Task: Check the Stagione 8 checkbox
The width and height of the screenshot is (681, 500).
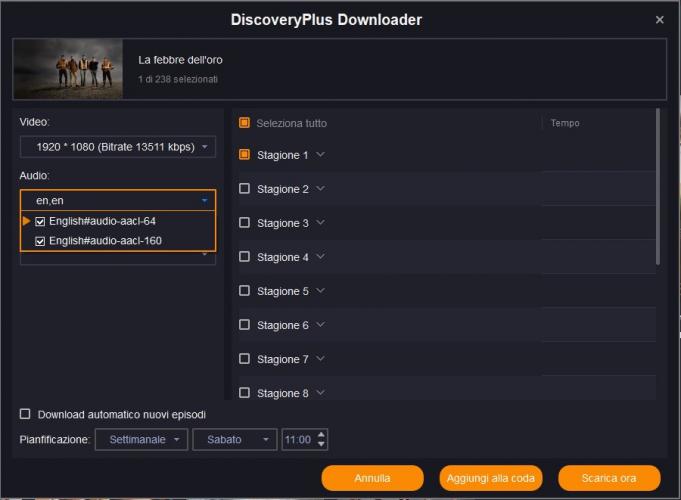Action: pos(245,393)
